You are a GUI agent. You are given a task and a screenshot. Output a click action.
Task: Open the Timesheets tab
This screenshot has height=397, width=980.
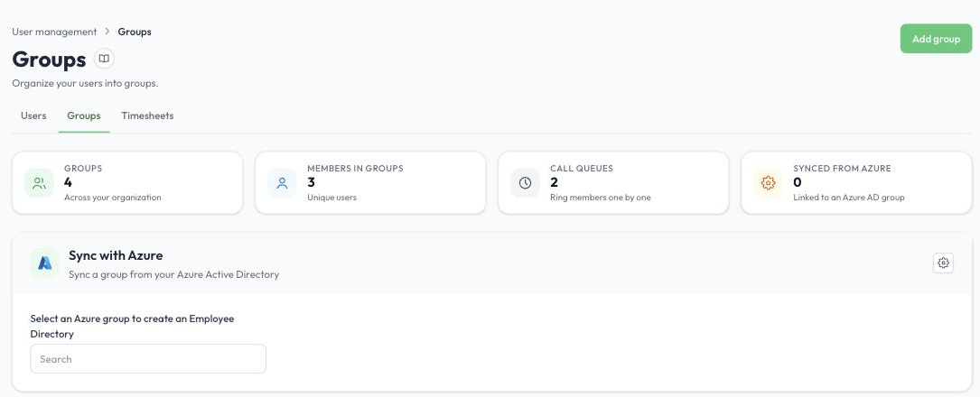[x=147, y=115]
